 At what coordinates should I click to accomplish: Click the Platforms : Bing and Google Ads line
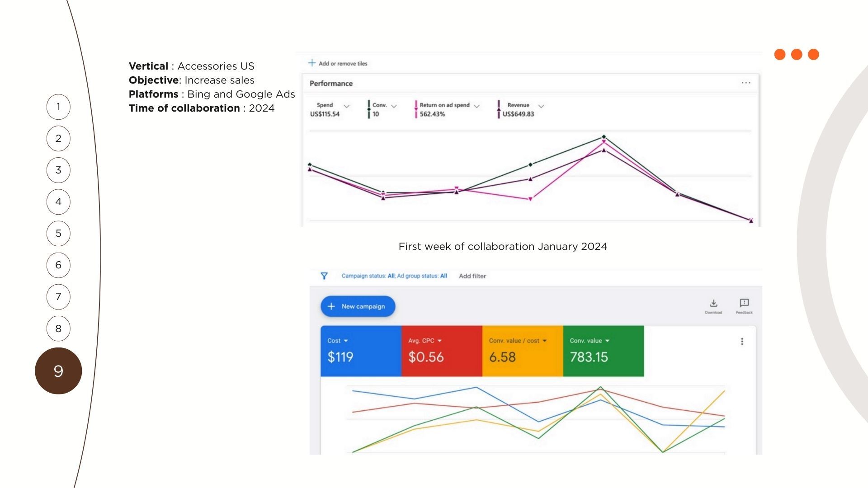212,94
